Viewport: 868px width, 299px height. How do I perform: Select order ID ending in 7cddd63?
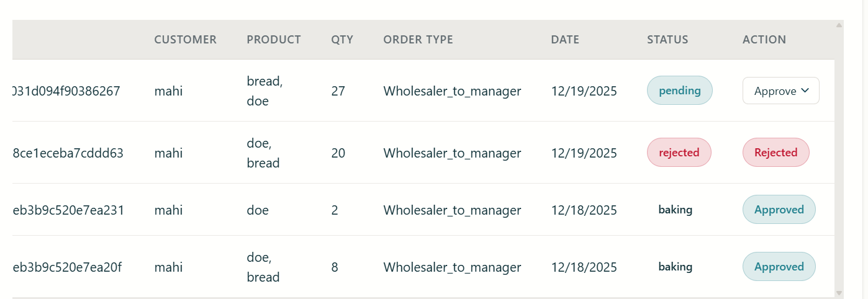click(x=68, y=153)
